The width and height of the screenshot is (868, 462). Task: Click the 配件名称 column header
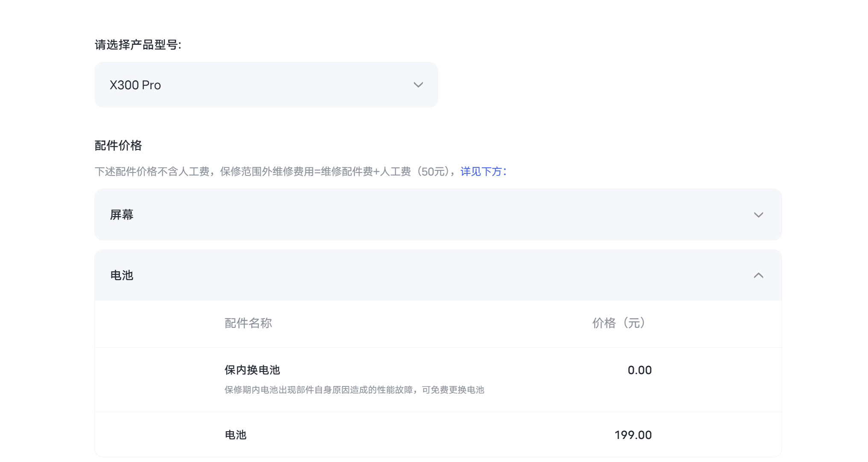point(248,323)
